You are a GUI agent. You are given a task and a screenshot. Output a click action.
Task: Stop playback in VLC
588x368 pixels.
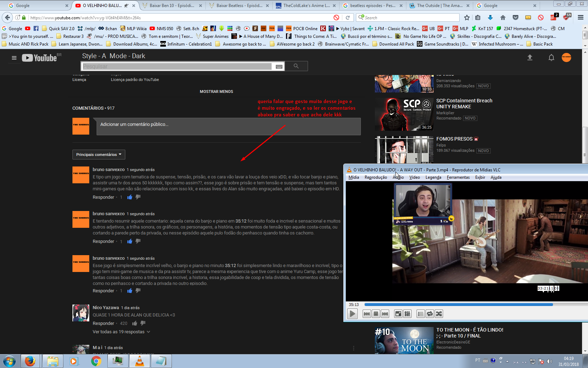pos(376,314)
